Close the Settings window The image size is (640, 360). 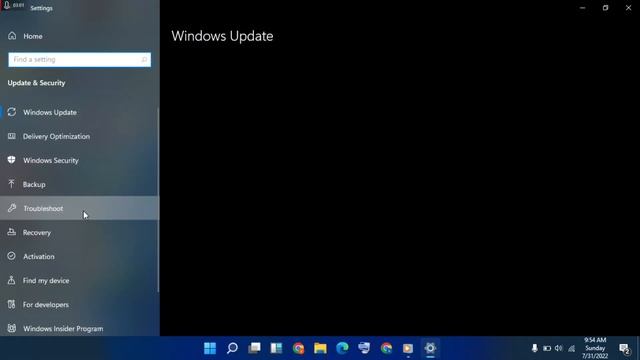[x=629, y=8]
